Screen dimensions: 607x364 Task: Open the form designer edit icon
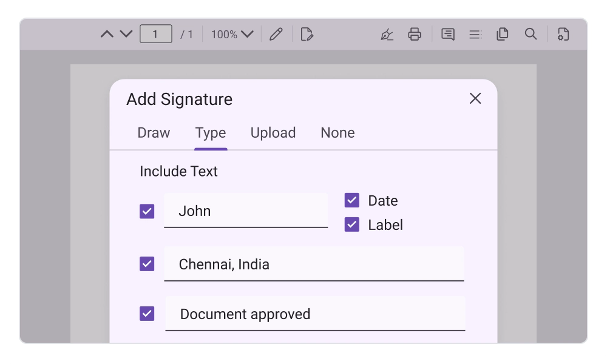click(307, 34)
